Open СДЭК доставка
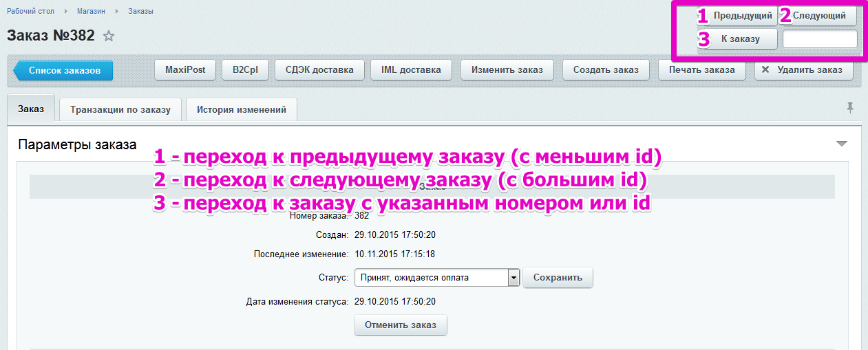868x350 pixels. [319, 69]
